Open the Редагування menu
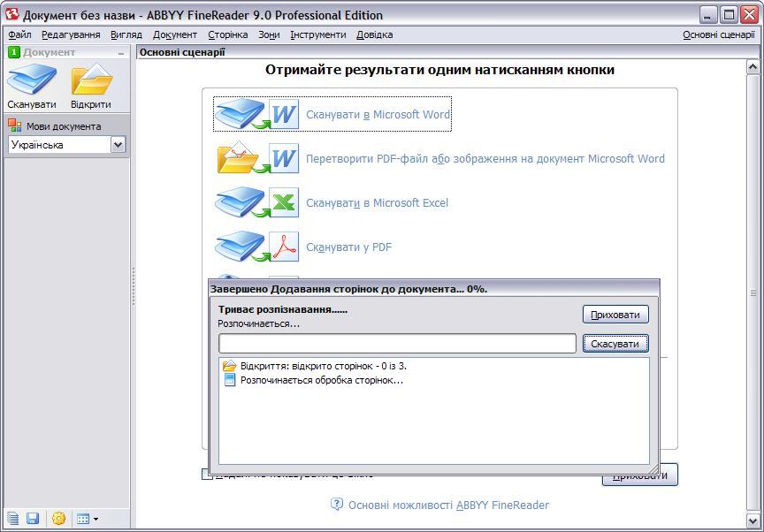 pyautogui.click(x=71, y=34)
